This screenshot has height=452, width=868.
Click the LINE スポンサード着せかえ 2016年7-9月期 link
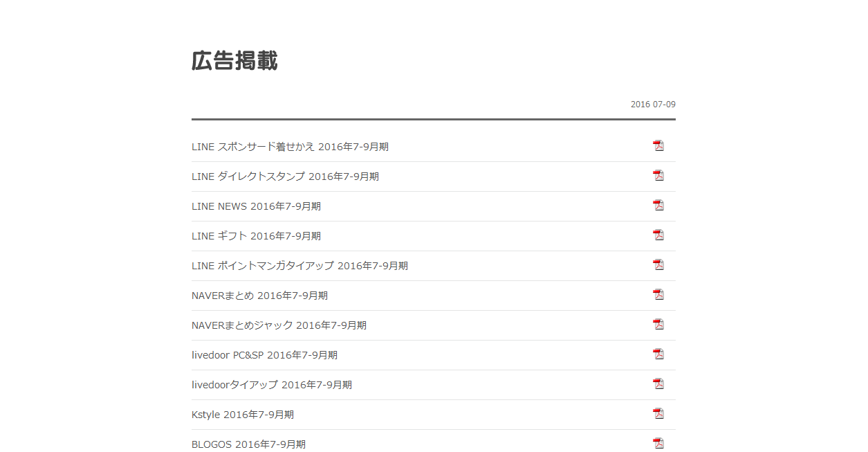[290, 147]
